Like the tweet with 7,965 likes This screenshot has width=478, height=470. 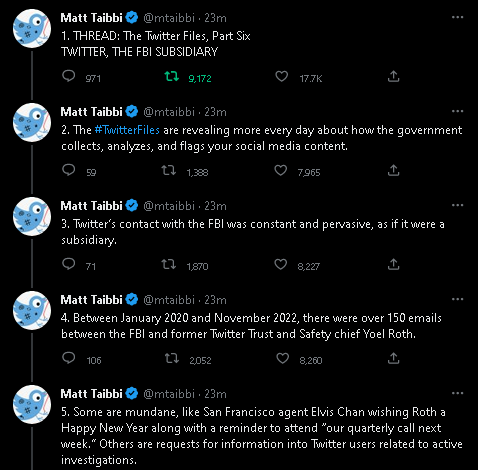(x=280, y=171)
